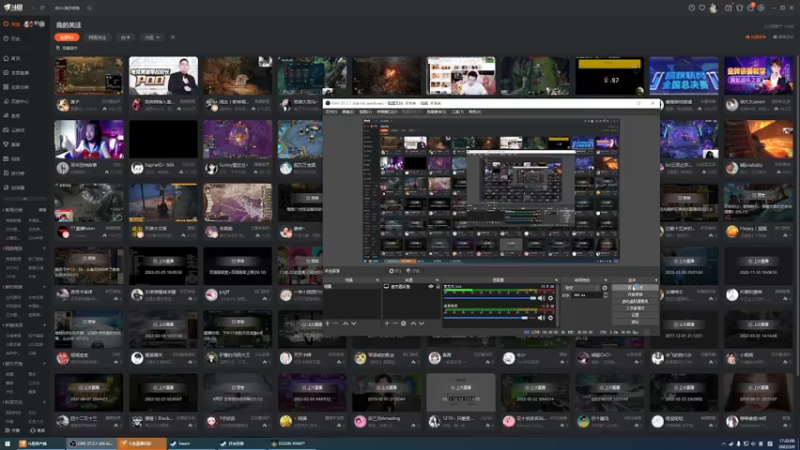Move scene up in OBS scenes panel
This screenshot has height=450, width=800.
coord(345,323)
